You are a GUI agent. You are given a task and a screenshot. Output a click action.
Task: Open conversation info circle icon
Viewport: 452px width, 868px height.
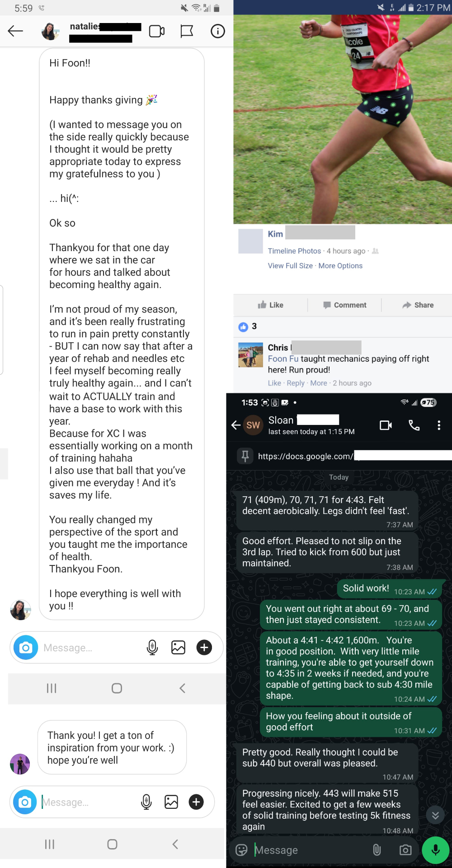click(x=218, y=31)
